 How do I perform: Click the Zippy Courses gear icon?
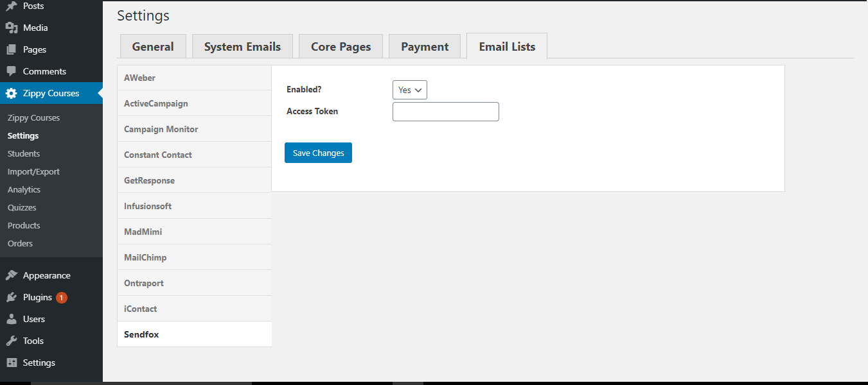[12, 93]
